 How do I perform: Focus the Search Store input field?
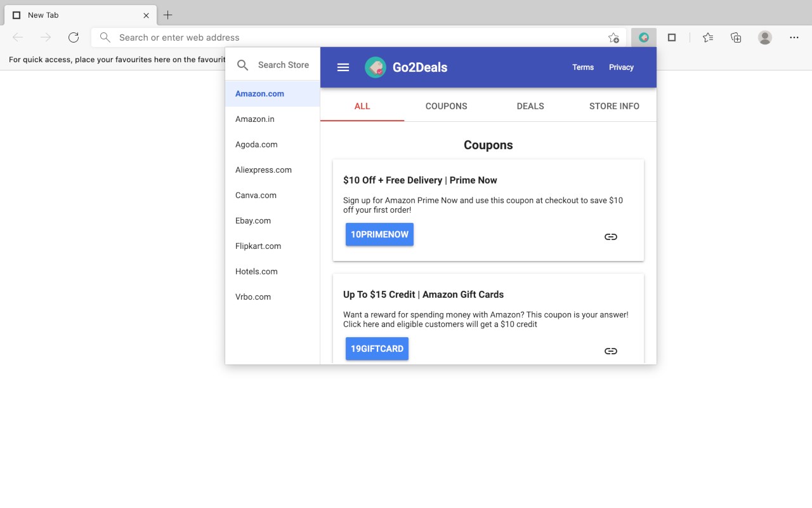pyautogui.click(x=284, y=65)
